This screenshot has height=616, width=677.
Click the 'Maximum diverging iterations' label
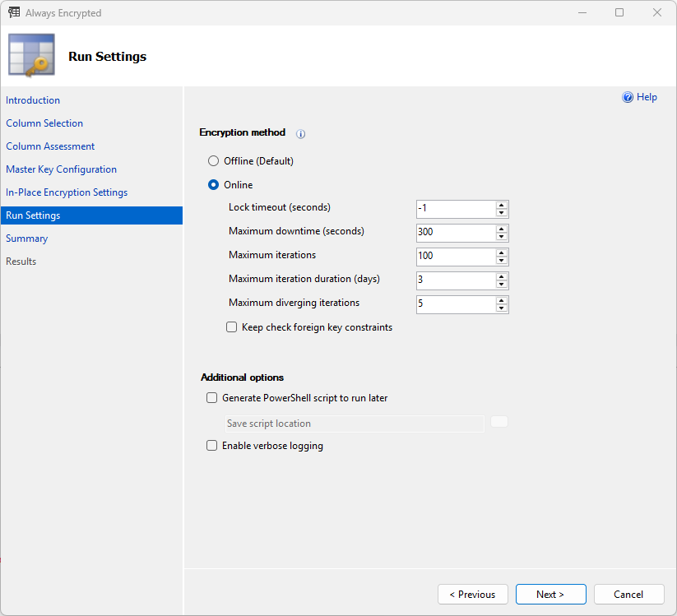coord(294,303)
